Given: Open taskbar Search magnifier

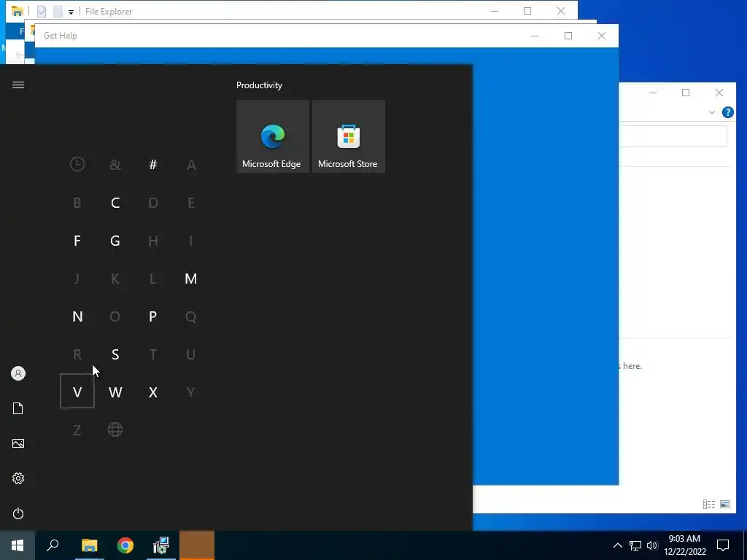Looking at the screenshot, I should (x=53, y=545).
